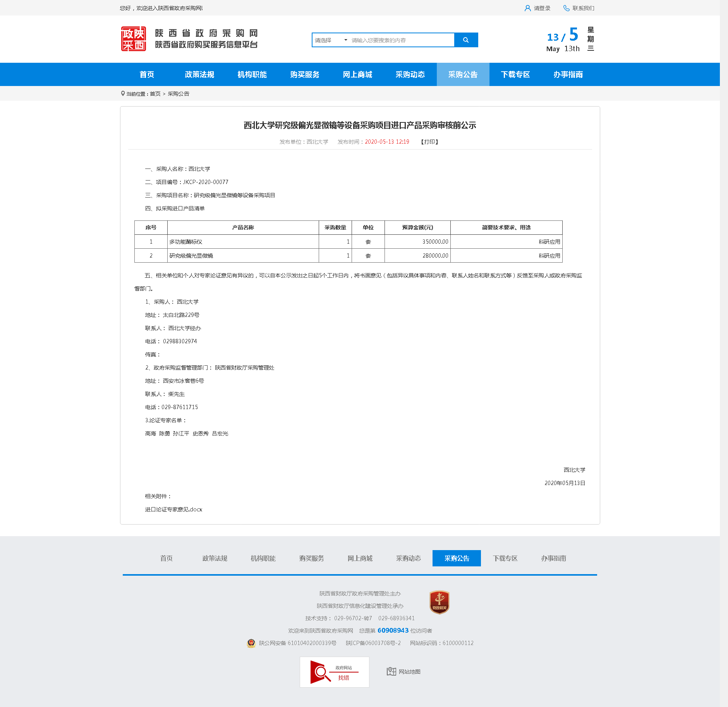Click the site map icon
This screenshot has width=728, height=707.
click(391, 671)
